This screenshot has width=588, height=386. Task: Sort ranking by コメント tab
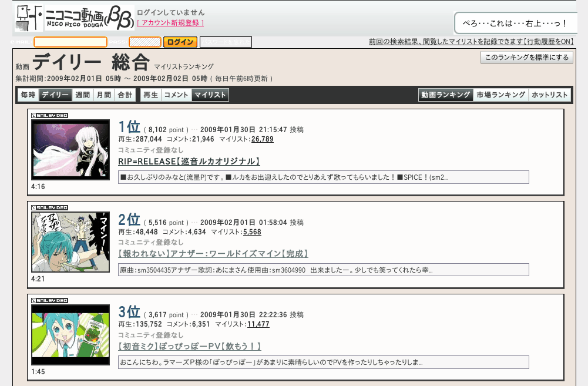(176, 95)
